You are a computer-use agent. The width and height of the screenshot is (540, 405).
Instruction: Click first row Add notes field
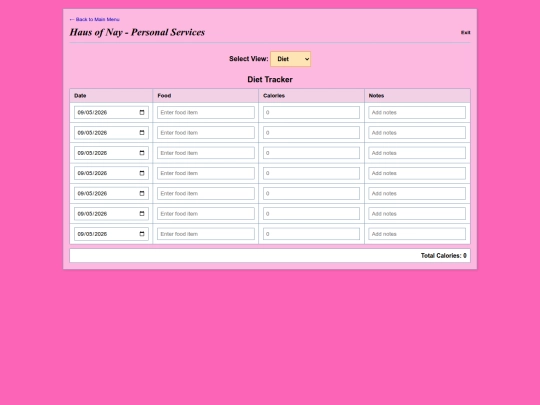coord(417,113)
